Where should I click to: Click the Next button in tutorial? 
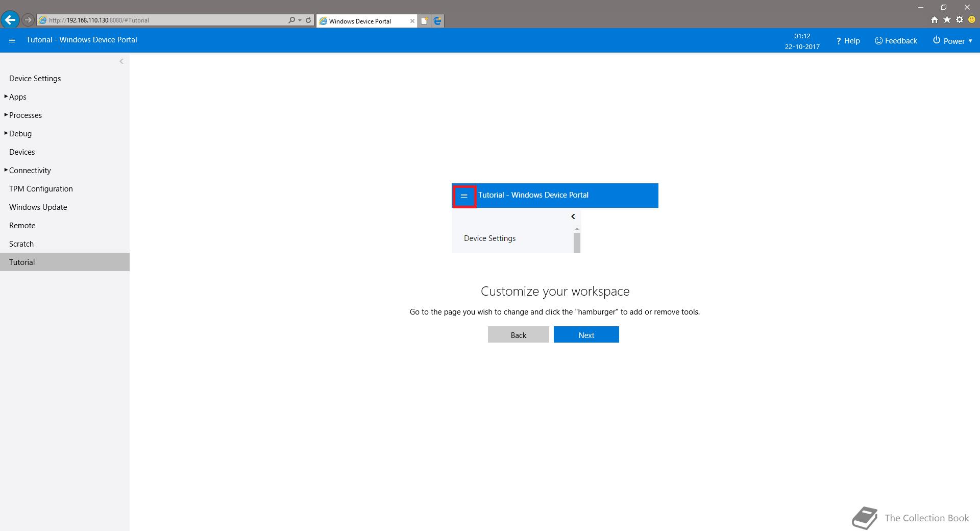(586, 334)
